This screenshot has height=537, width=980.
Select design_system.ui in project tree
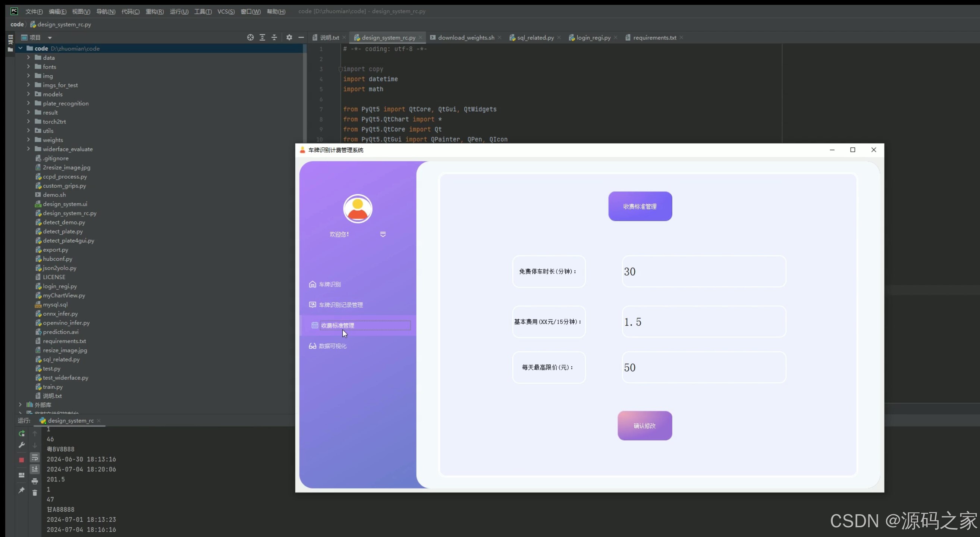click(65, 204)
